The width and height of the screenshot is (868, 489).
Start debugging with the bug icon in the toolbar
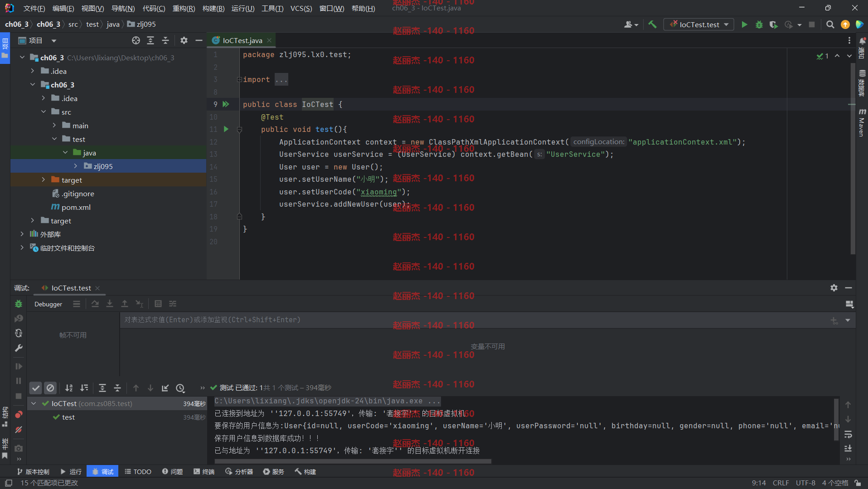click(759, 24)
